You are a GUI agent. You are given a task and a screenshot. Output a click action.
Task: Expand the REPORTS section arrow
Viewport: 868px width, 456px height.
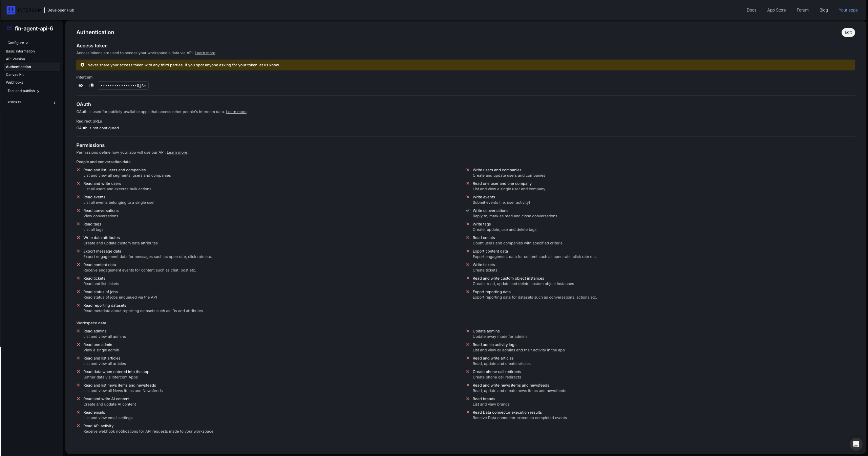tap(55, 103)
